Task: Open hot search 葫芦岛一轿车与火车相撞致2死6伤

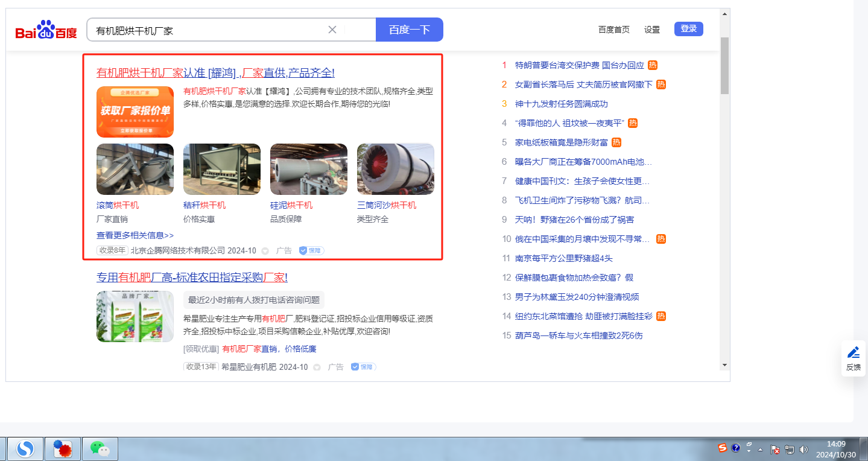Action: (x=579, y=335)
